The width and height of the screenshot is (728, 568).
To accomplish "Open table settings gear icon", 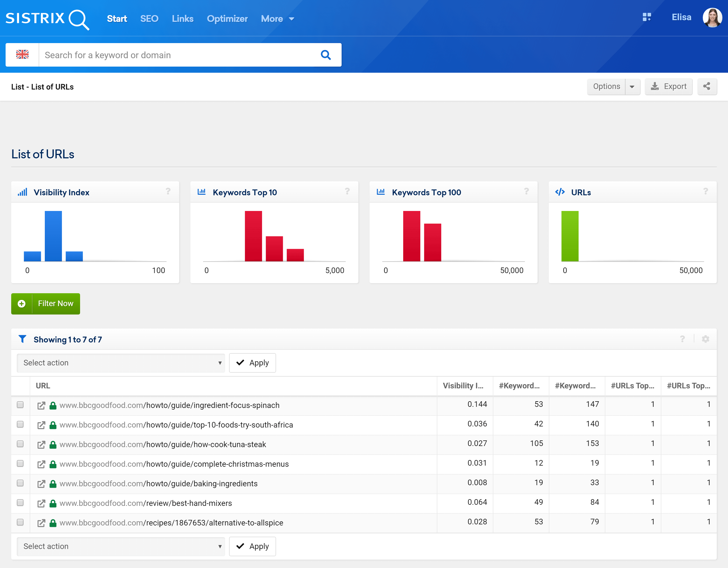I will click(x=705, y=339).
